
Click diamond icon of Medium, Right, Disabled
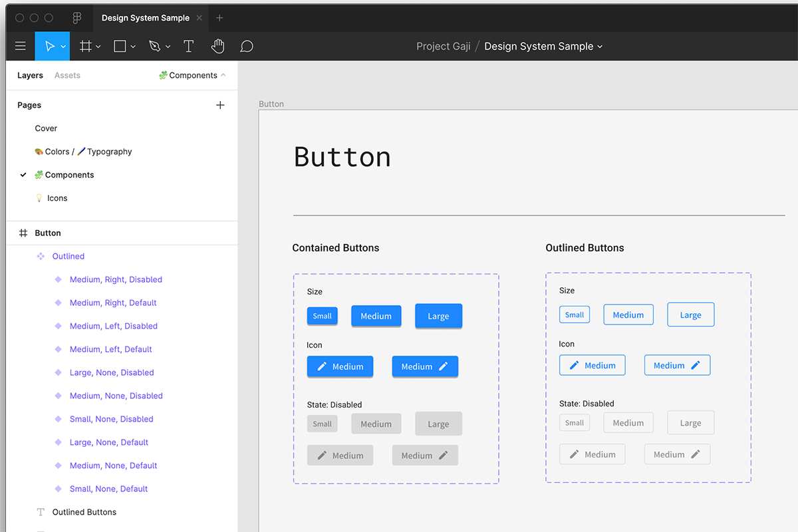tap(58, 279)
